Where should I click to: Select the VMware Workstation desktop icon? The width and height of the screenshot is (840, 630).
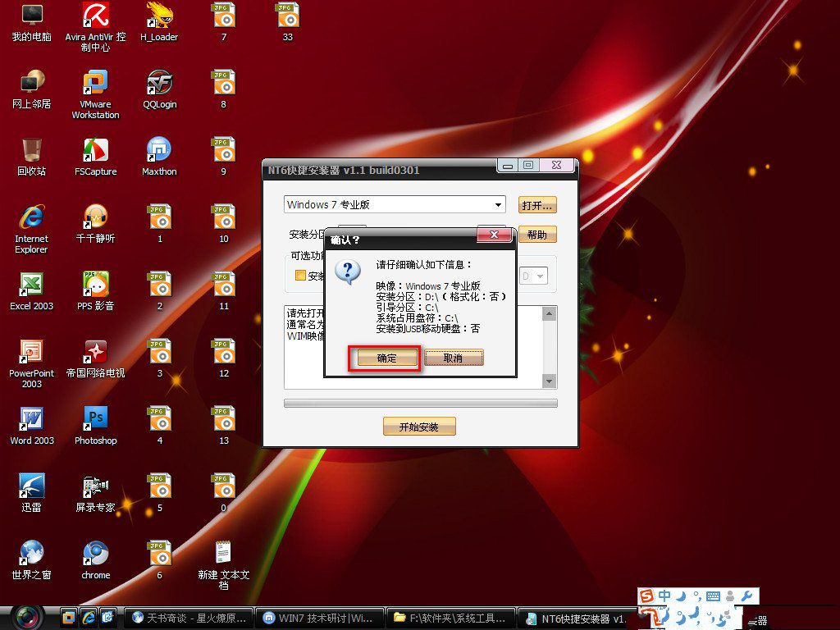96,83
